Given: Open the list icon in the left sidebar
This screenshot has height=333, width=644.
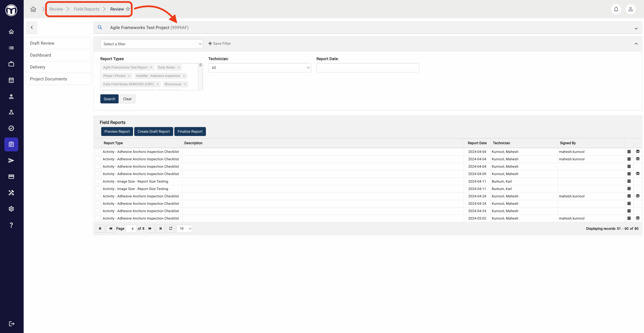Looking at the screenshot, I should coord(11,48).
